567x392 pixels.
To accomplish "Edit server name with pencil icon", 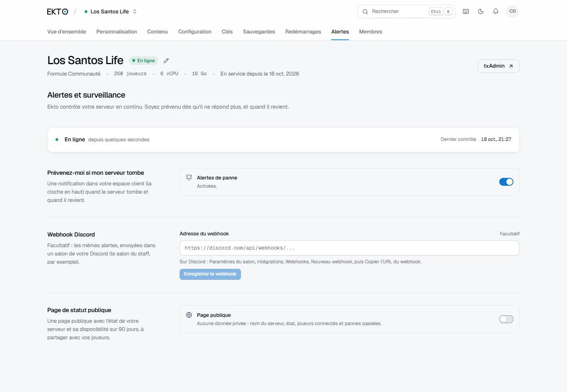I will [x=166, y=61].
